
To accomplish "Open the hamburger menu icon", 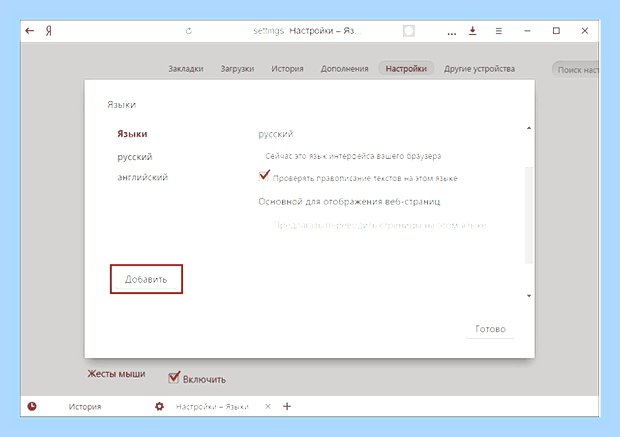I will (x=499, y=31).
